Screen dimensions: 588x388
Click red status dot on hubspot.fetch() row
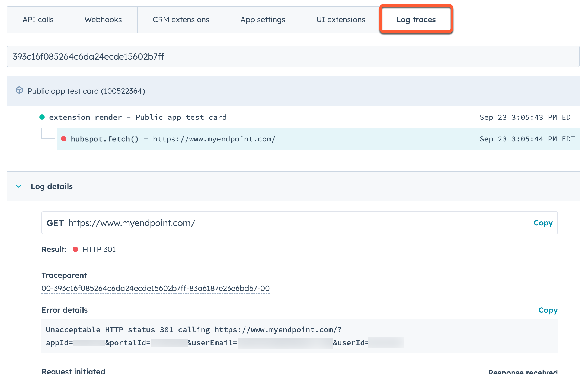point(64,139)
